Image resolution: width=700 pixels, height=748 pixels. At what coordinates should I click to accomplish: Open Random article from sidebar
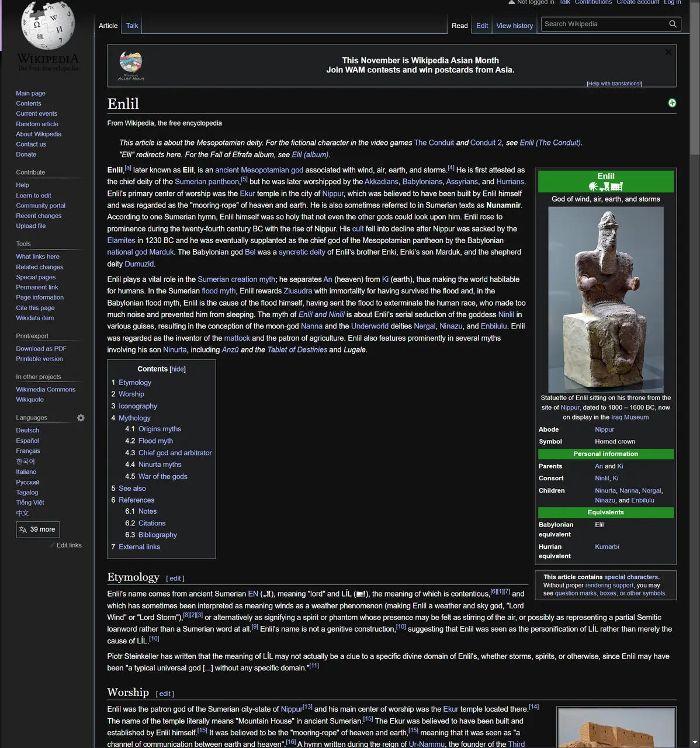tap(37, 124)
